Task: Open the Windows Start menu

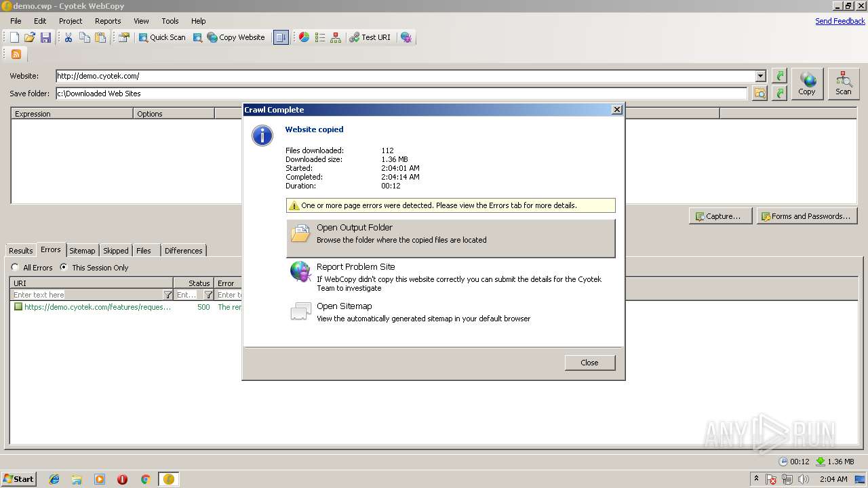Action: 18,479
